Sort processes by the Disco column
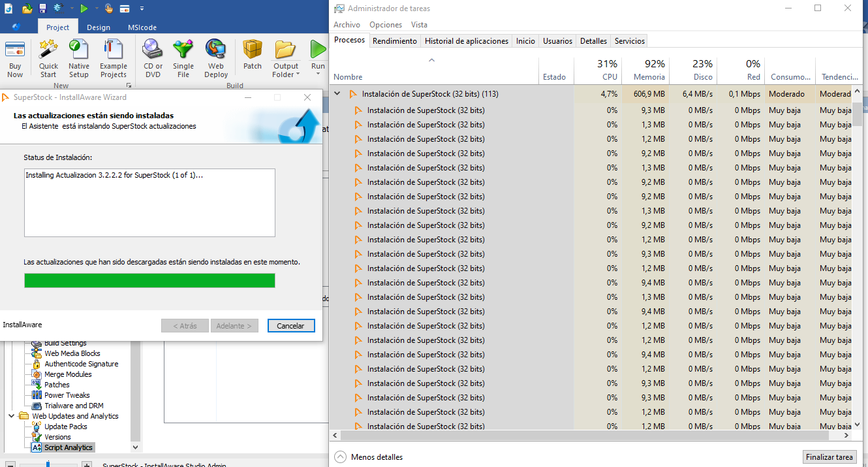Screen dimensions: 868x467 (x=693, y=70)
